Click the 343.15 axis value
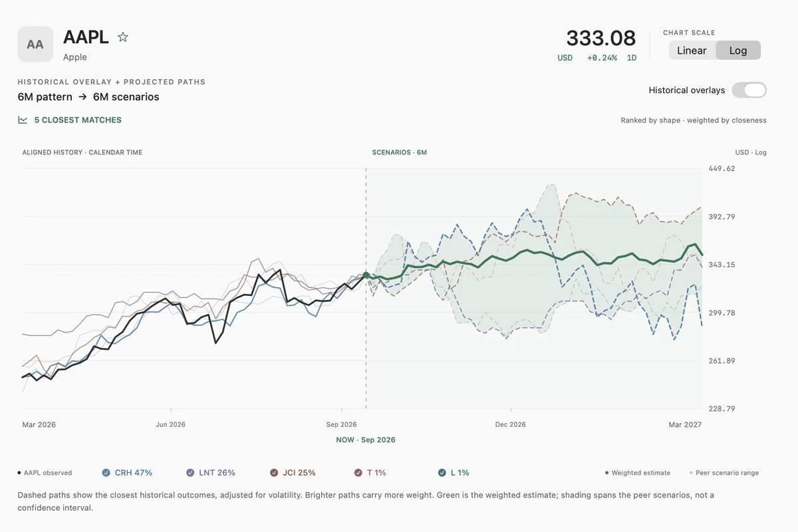Viewport: 798px width, 532px height. click(x=722, y=265)
